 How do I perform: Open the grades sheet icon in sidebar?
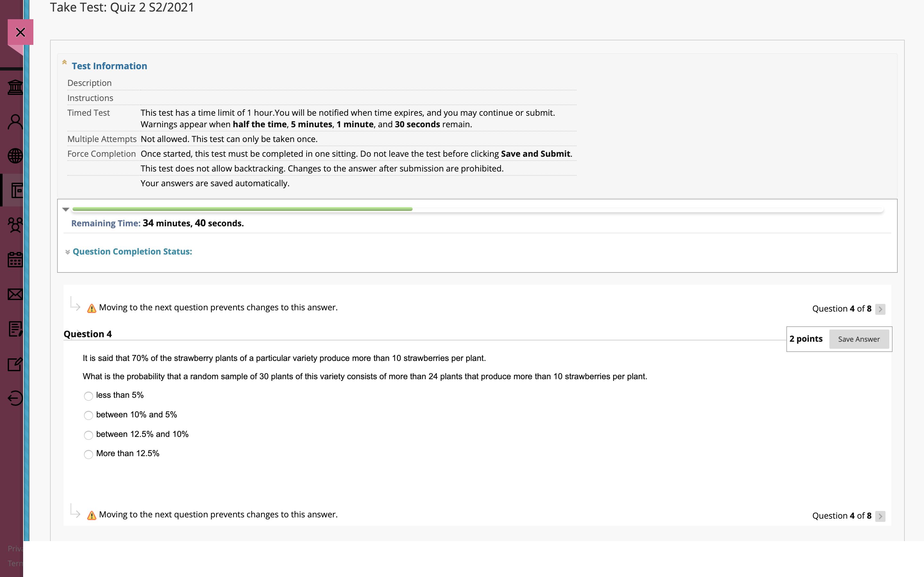15,329
